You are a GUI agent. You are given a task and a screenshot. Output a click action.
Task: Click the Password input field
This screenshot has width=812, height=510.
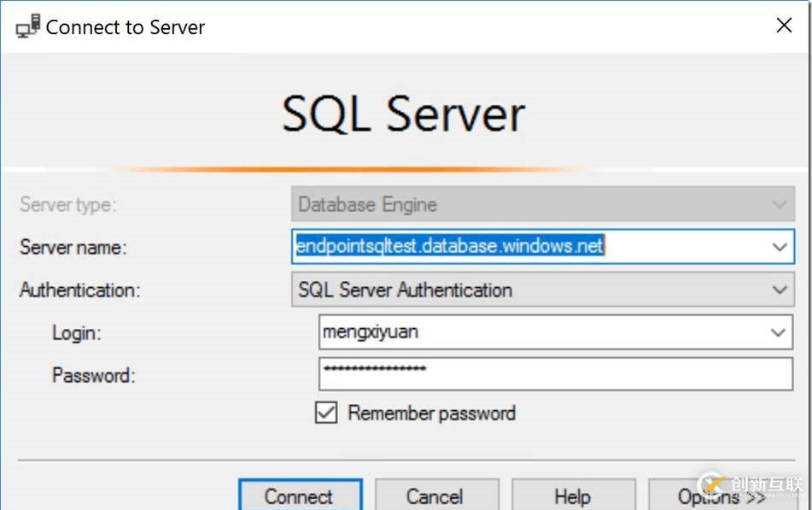point(556,373)
